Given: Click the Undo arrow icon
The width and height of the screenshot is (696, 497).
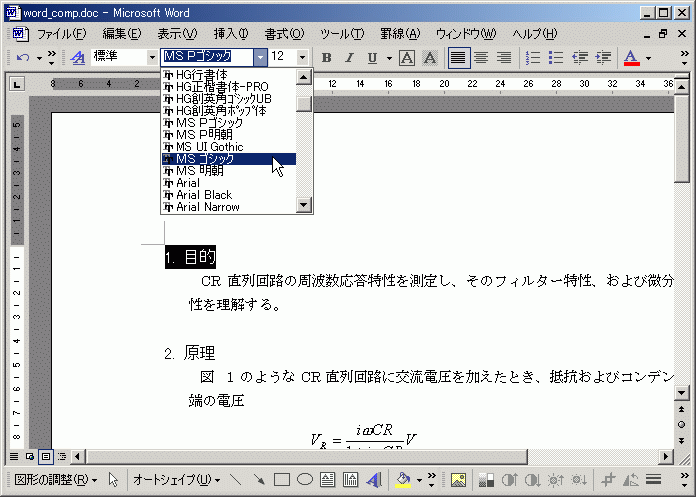Looking at the screenshot, I should pyautogui.click(x=23, y=58).
